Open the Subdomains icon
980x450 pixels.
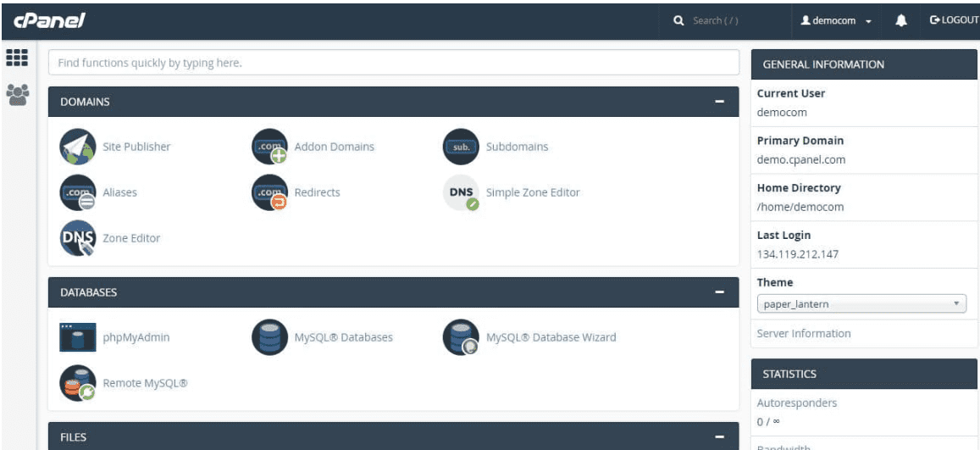pos(461,147)
